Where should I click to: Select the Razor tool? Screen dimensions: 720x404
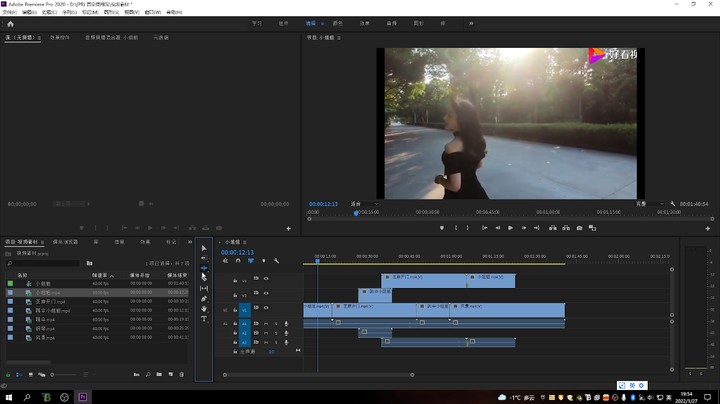204,278
